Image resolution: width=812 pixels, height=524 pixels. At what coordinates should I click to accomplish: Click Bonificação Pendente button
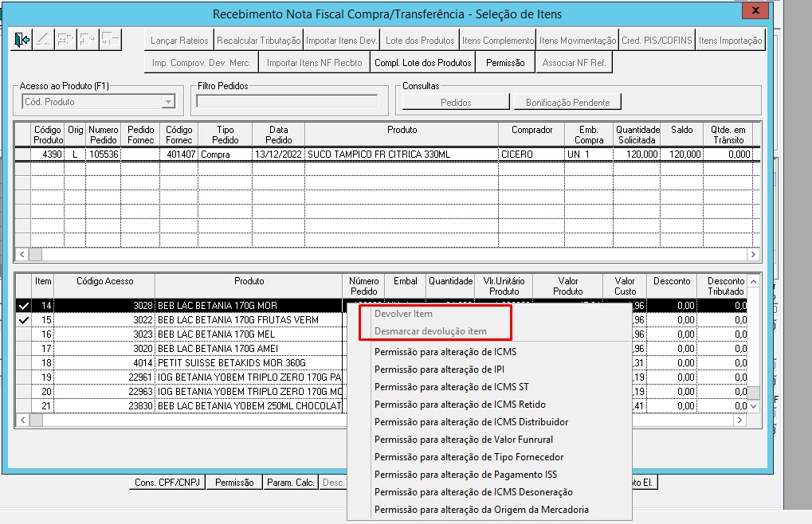tap(567, 103)
